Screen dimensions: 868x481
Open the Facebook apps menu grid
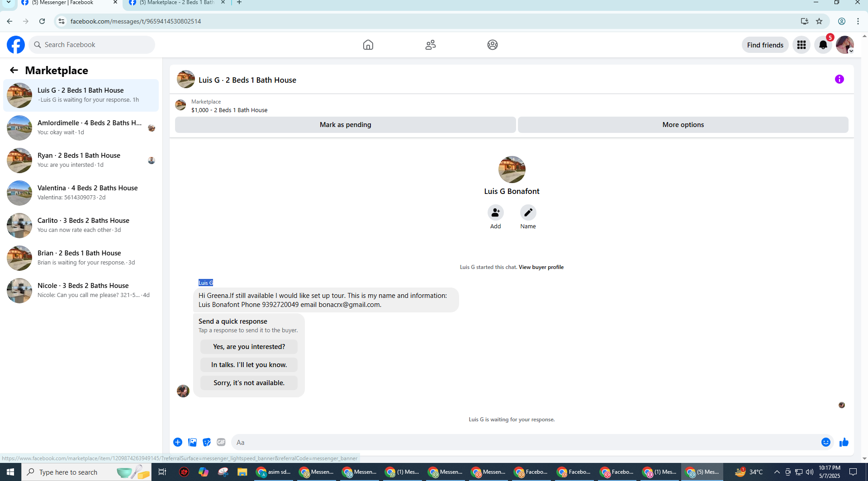coord(802,45)
